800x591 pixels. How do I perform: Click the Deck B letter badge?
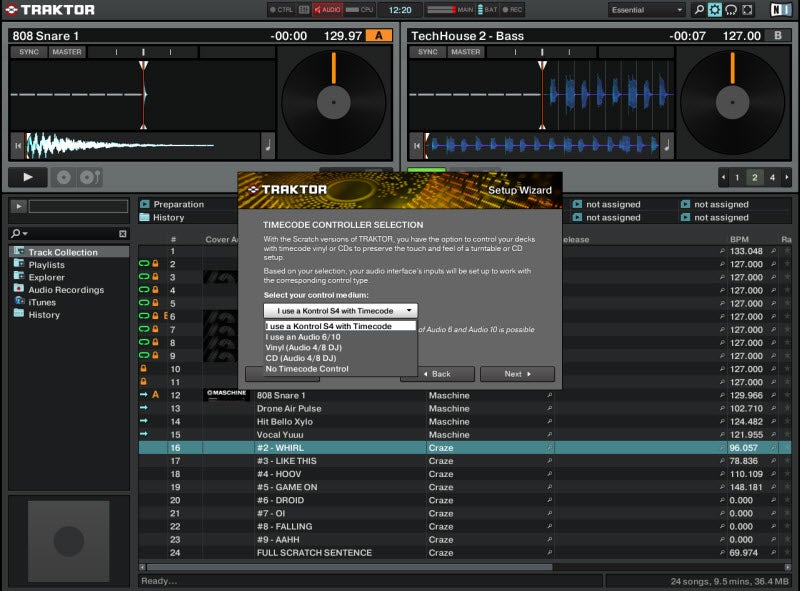(778, 36)
